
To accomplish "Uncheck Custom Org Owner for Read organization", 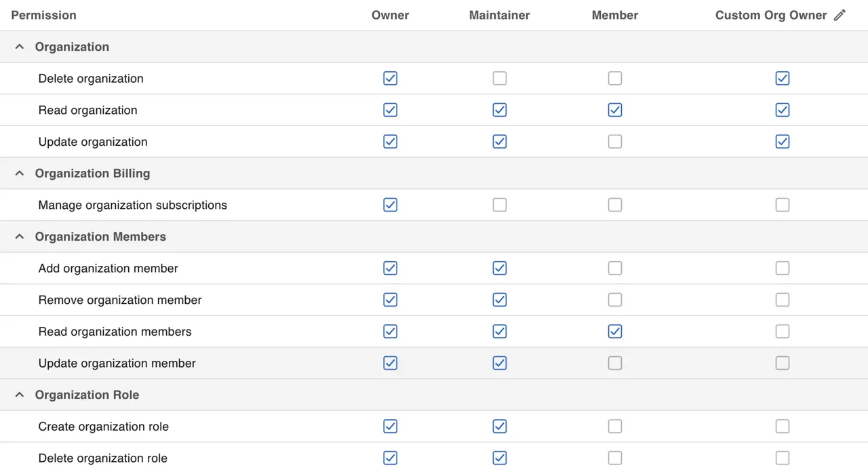I will 783,110.
